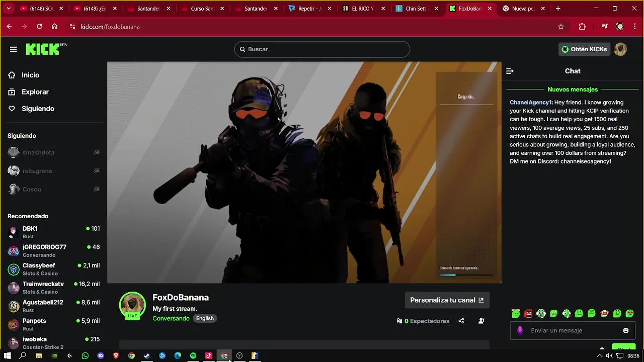Open the emoji picker in chat input

(x=626, y=330)
